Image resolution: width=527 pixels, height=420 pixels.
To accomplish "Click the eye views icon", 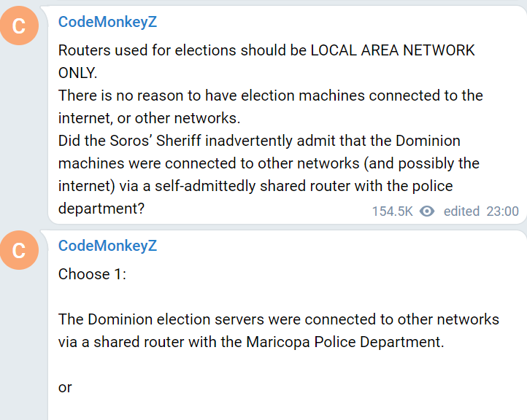I will 427,211.
